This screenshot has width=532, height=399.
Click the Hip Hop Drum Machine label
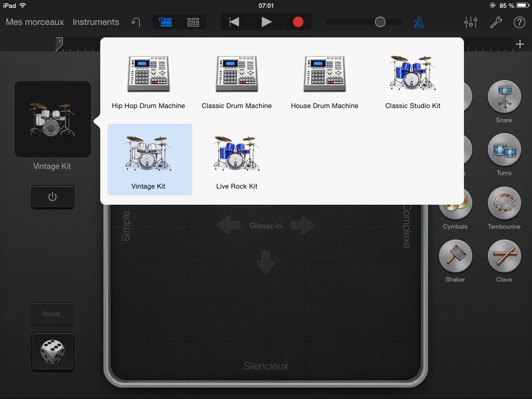149,106
